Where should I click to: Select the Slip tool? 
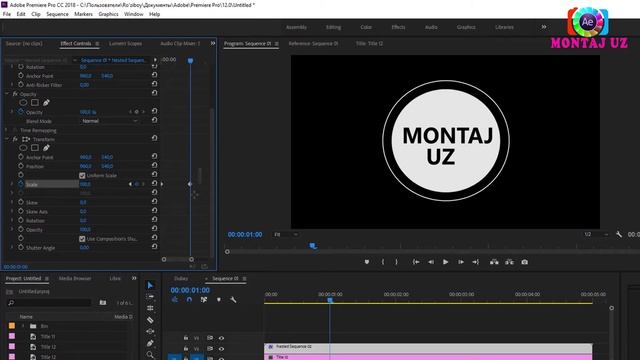[x=150, y=331]
